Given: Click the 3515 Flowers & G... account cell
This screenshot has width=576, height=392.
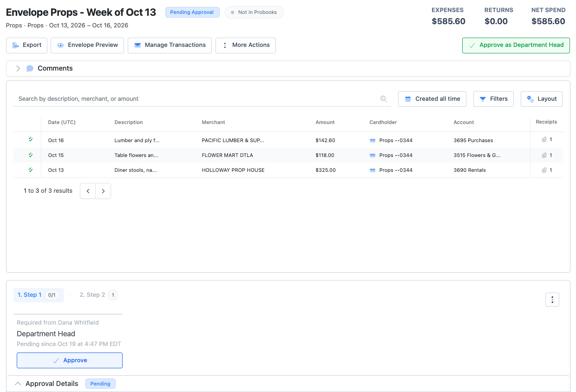Looking at the screenshot, I should coord(477,155).
